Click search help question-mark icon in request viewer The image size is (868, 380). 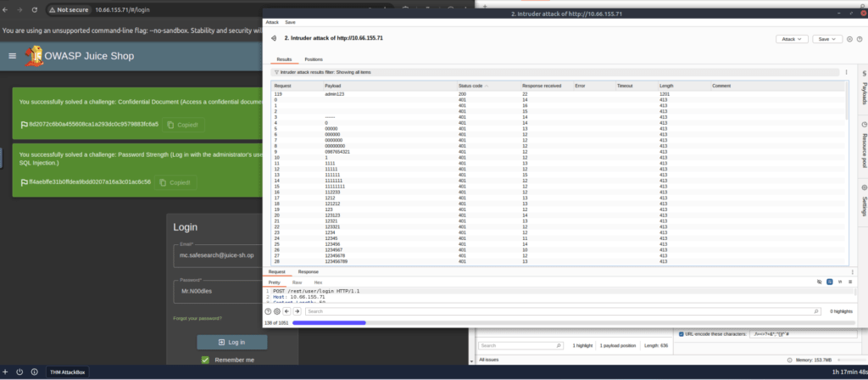coord(268,311)
